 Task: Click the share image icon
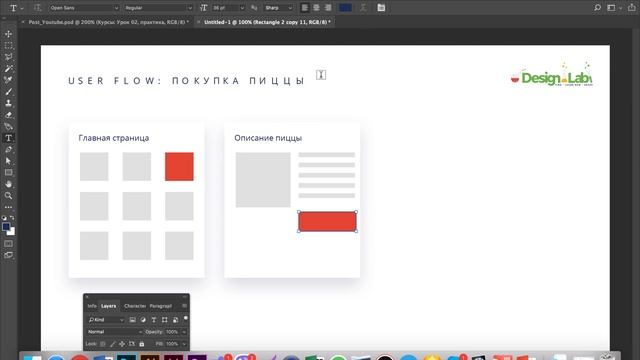[631, 8]
